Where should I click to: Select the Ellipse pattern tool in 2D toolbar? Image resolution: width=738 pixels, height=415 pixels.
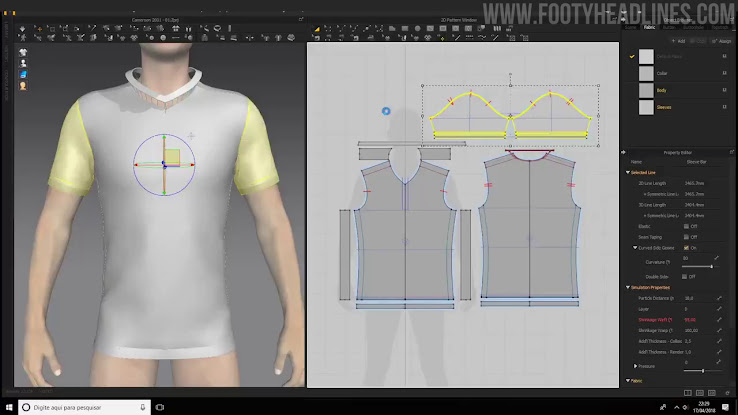click(x=417, y=29)
